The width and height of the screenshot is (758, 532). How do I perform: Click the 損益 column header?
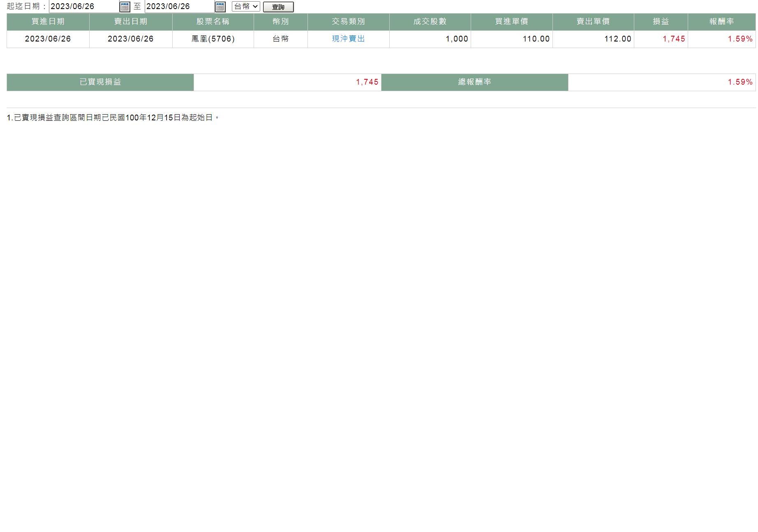click(661, 22)
